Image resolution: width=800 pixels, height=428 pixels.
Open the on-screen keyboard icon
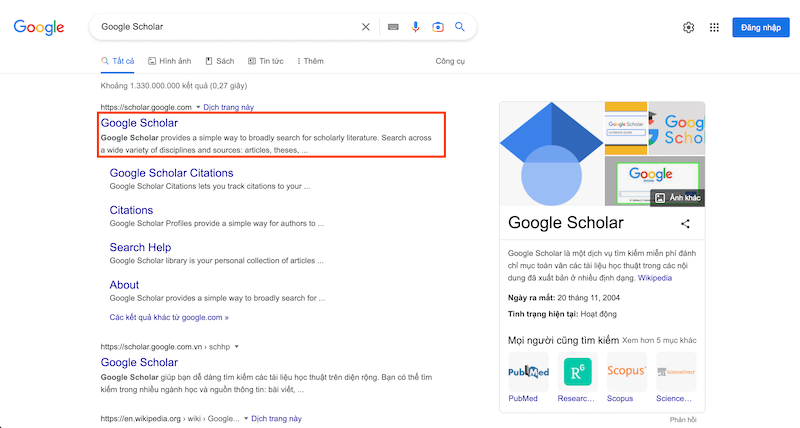(x=393, y=27)
